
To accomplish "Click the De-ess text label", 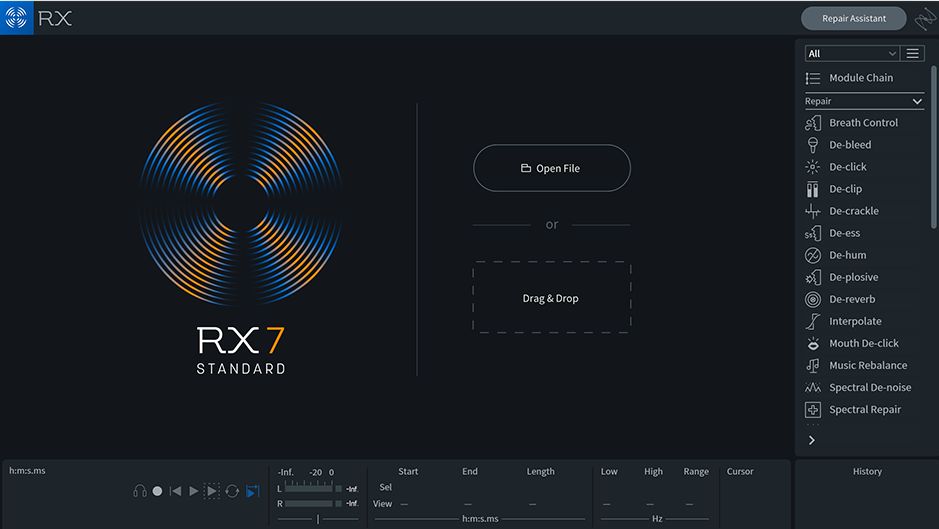I will tap(844, 233).
